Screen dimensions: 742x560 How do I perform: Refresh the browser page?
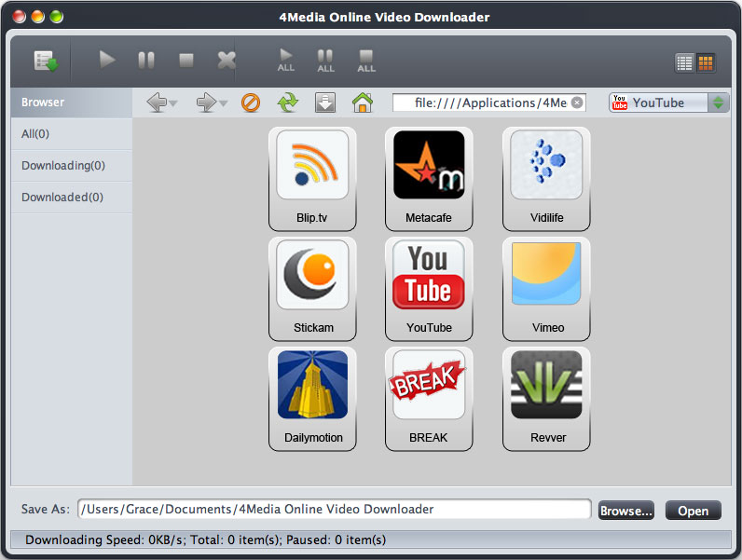(x=288, y=102)
